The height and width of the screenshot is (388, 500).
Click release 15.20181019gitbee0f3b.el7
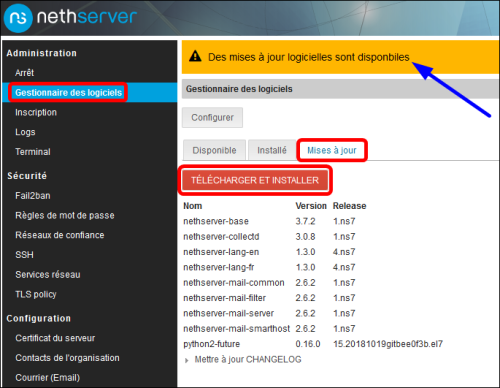pos(388,344)
